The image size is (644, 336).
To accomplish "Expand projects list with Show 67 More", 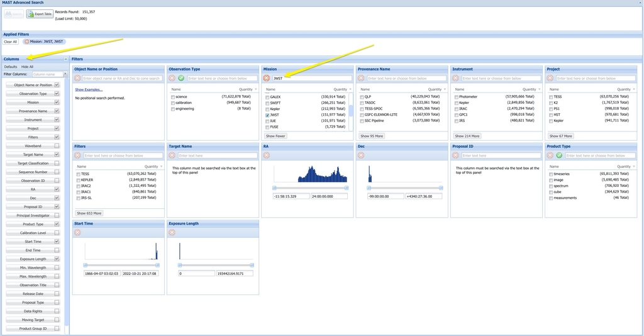I will click(x=560, y=136).
